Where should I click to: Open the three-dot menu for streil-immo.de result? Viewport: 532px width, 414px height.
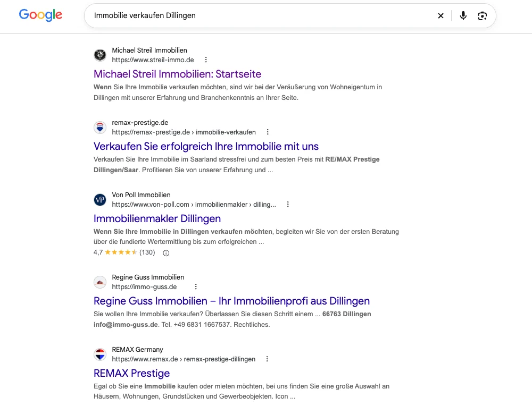[x=205, y=60]
